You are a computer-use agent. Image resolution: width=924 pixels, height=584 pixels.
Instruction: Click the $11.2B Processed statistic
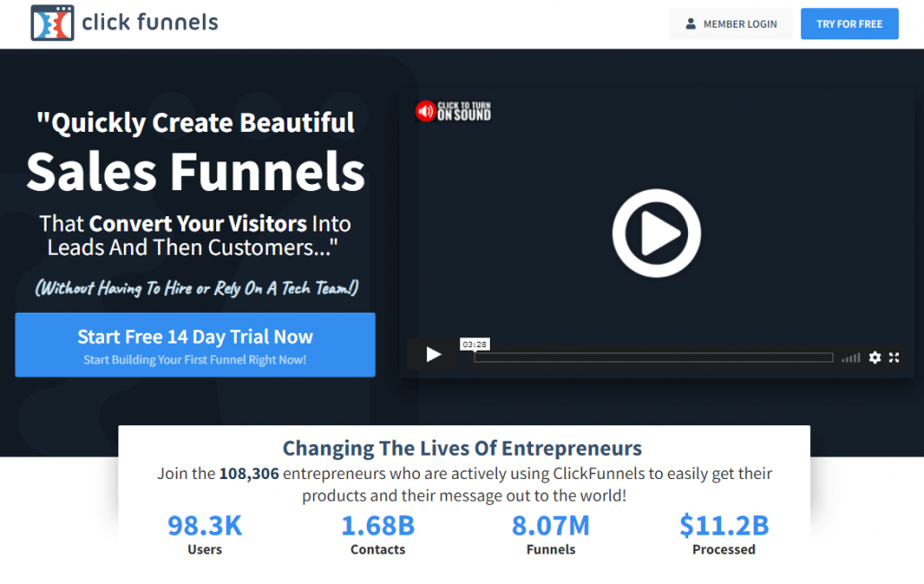(x=724, y=535)
